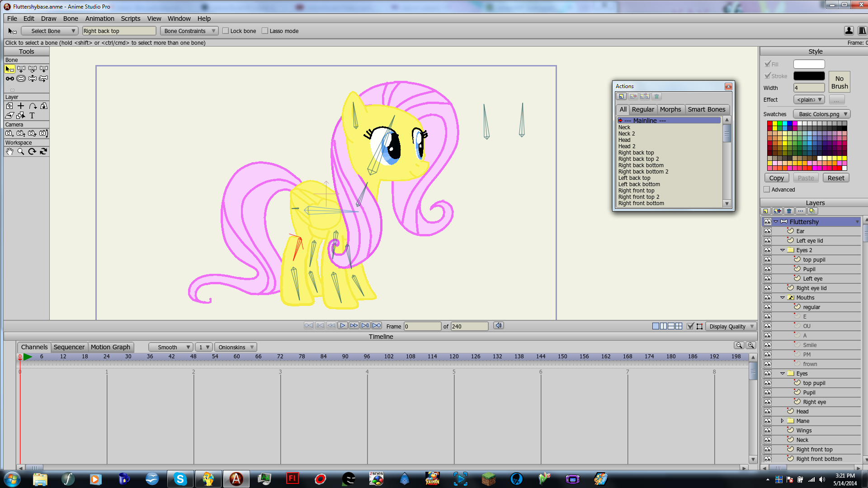The image size is (868, 488).
Task: Open the Scripts menu
Action: [x=130, y=19]
